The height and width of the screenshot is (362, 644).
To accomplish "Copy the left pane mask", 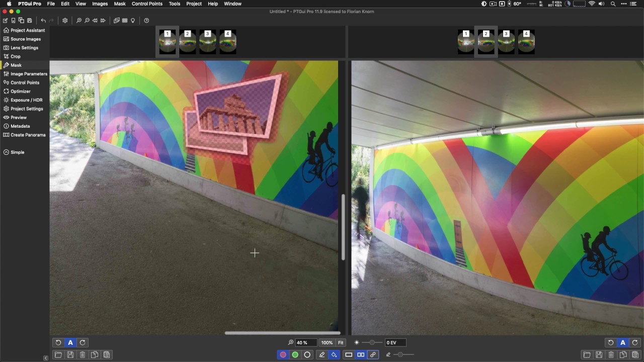I will click(95, 354).
